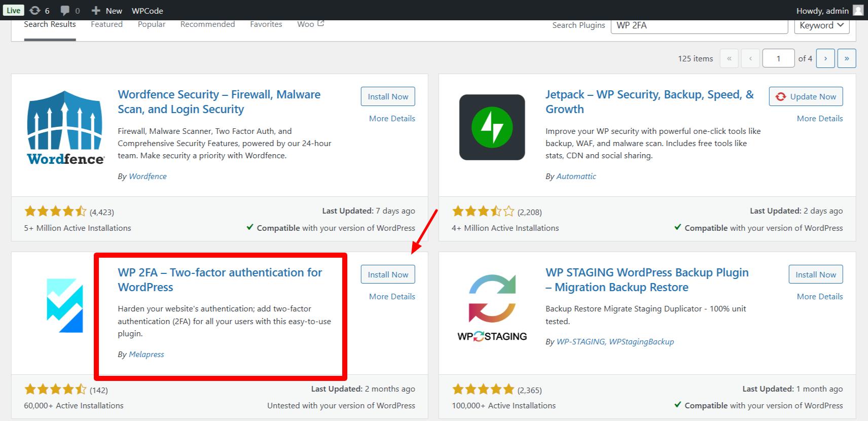Click 'Untested with your version of WordPress' text
The height and width of the screenshot is (421, 868).
pyautogui.click(x=341, y=405)
